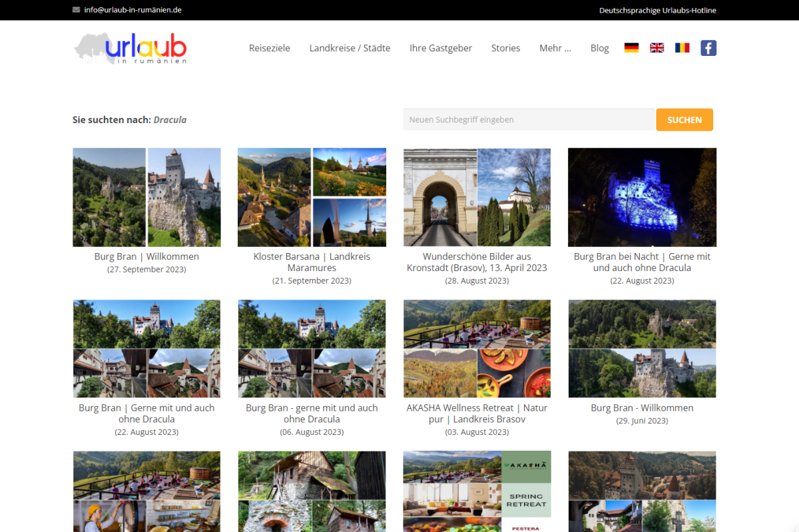Screen dimensions: 799x532
Task: Expand the Mehr ... menu
Action: pyautogui.click(x=555, y=48)
